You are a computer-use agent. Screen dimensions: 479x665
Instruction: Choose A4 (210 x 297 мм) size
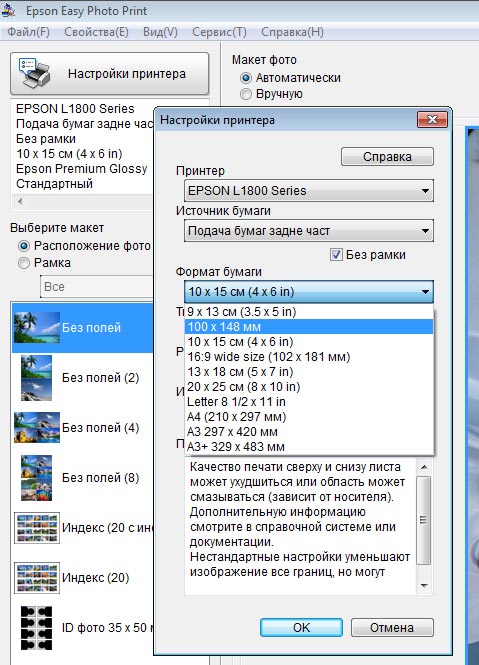(x=309, y=417)
